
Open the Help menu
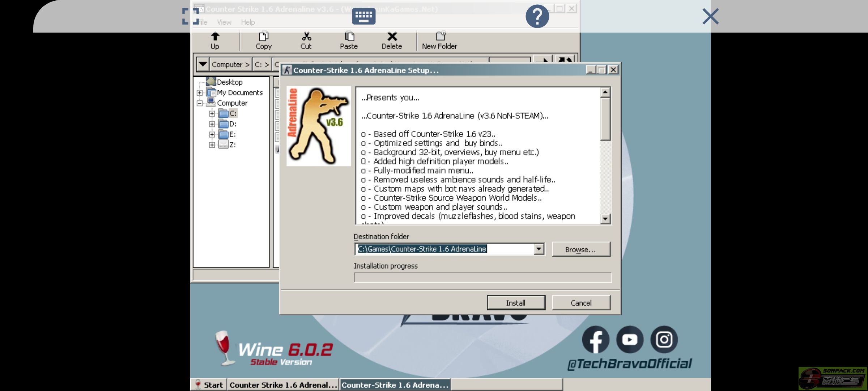click(x=248, y=22)
